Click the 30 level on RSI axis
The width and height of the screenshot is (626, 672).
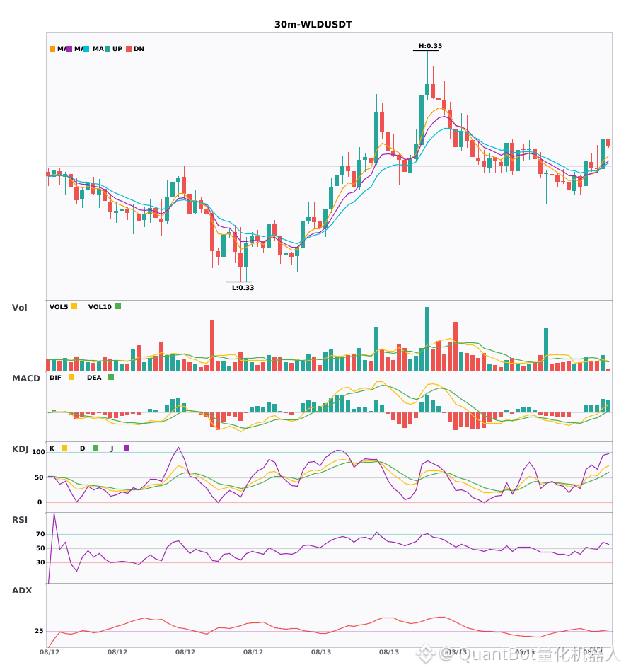(40, 562)
